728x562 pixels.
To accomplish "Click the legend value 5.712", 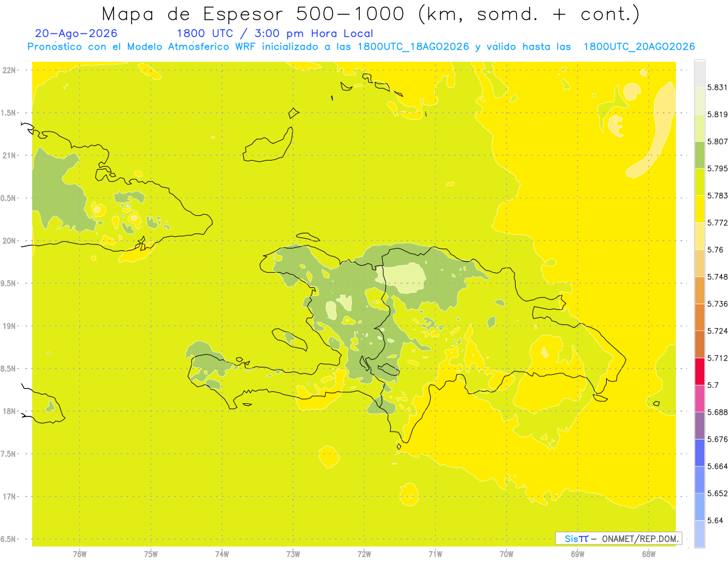I will 717,358.
